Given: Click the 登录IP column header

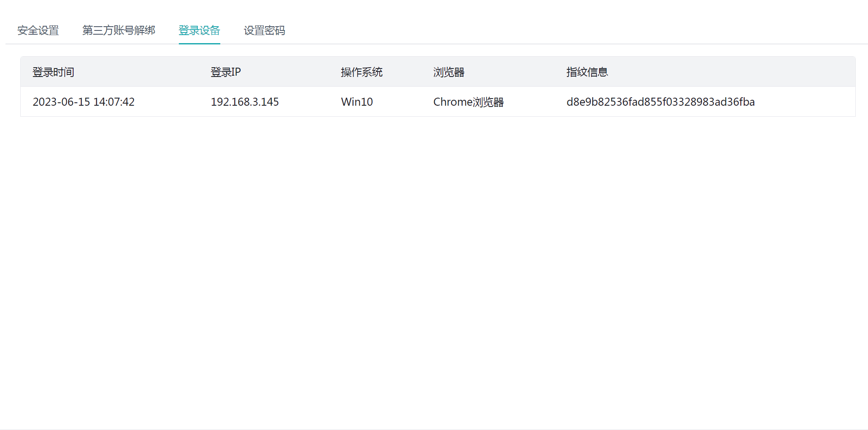Looking at the screenshot, I should [x=225, y=72].
